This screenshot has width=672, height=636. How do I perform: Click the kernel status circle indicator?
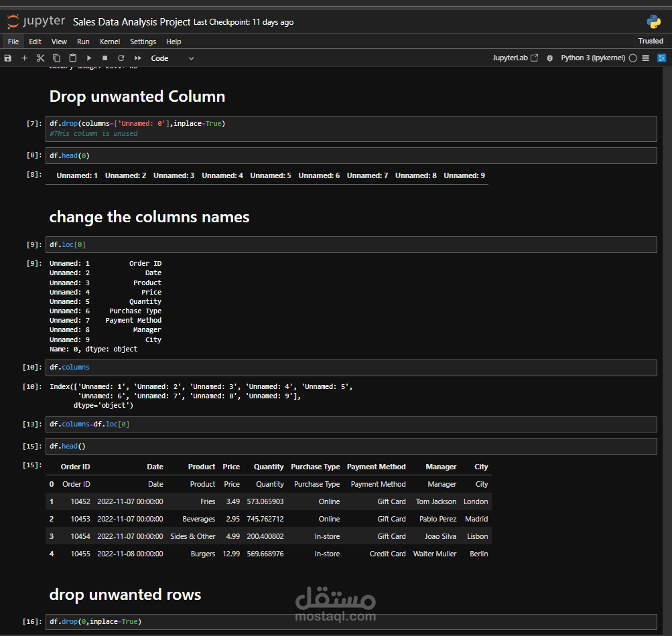tap(633, 58)
